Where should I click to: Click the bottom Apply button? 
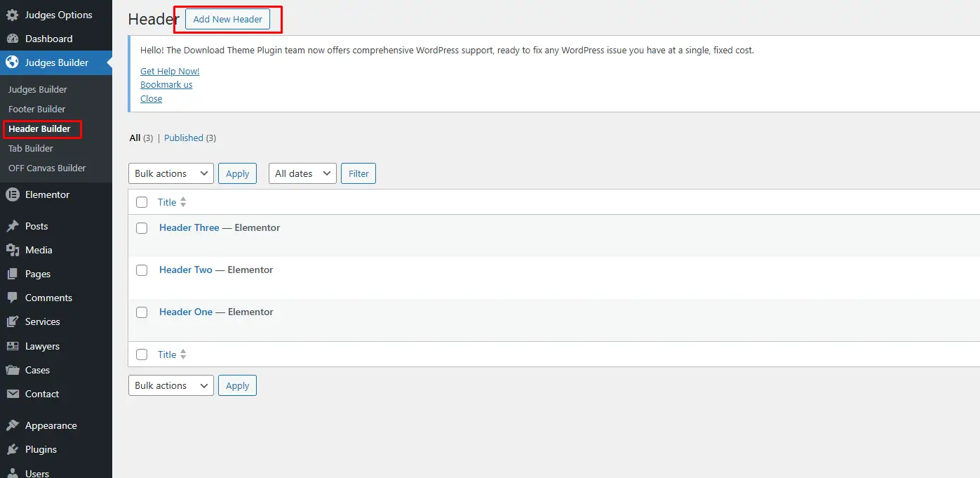(237, 385)
